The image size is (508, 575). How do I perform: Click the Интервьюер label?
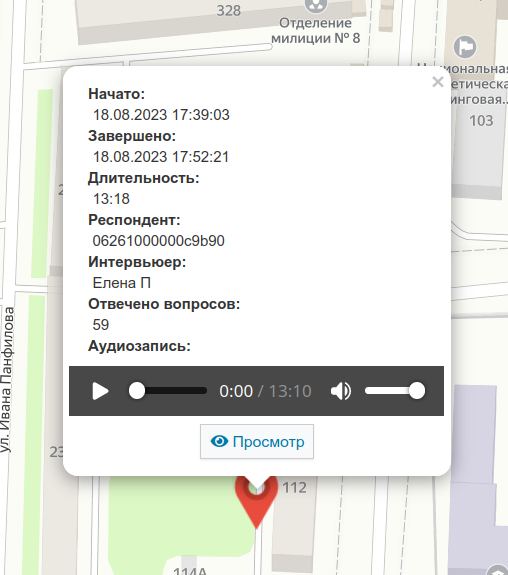click(137, 262)
